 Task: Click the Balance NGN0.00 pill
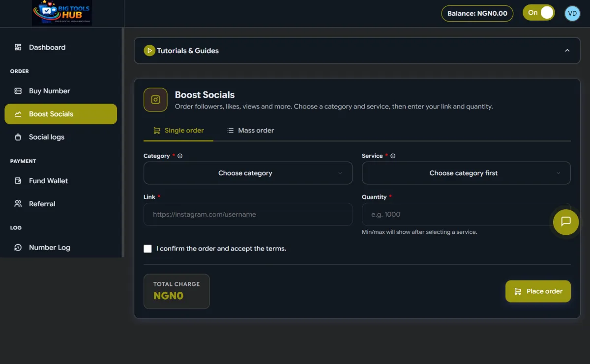pos(477,13)
